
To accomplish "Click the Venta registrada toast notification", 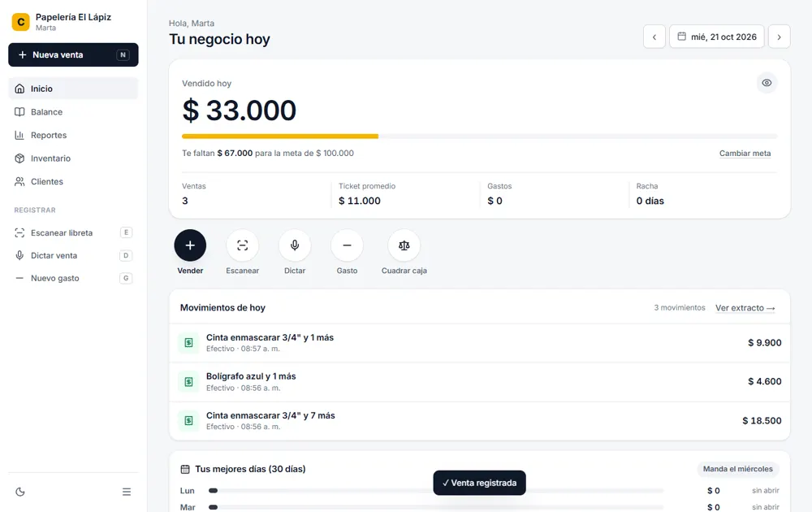I will point(480,483).
